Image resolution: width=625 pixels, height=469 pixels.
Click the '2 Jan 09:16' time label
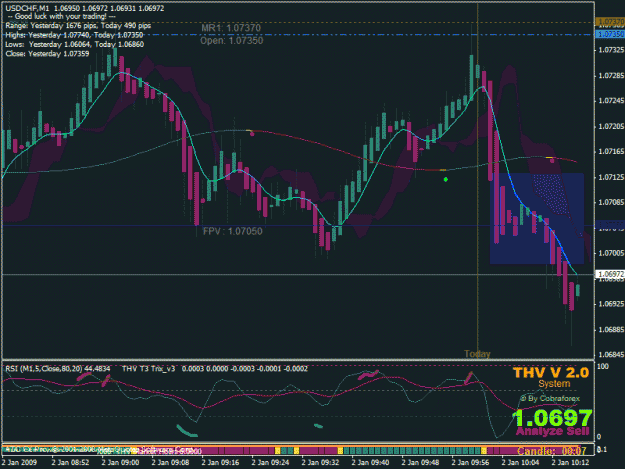pyautogui.click(x=220, y=463)
